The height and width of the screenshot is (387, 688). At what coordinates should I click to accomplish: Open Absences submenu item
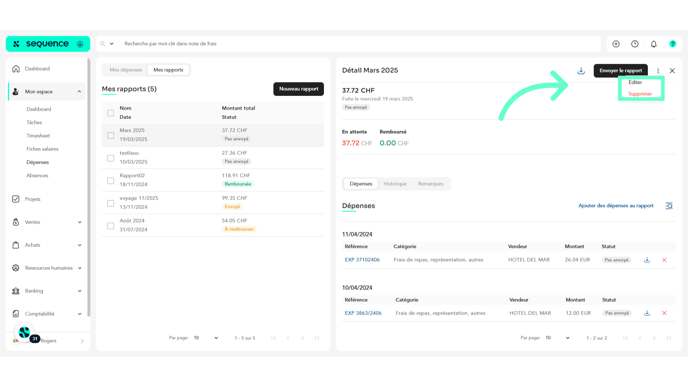37,176
